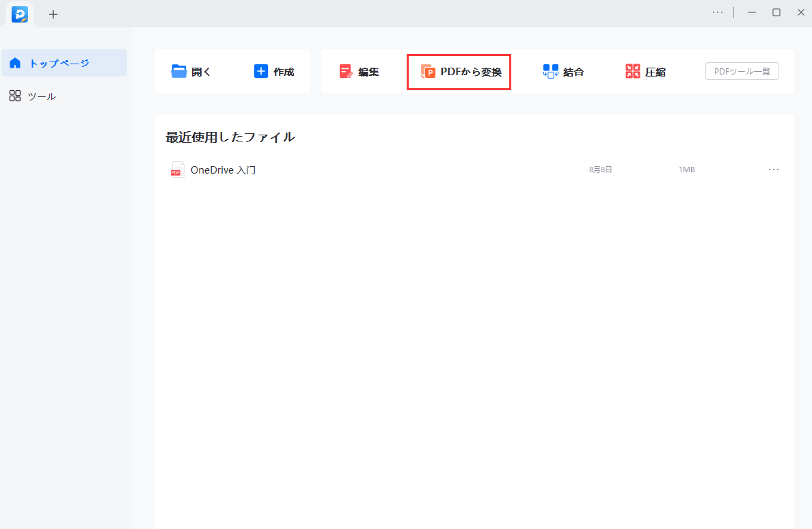Select the 圧縮 compress tool

(x=645, y=71)
